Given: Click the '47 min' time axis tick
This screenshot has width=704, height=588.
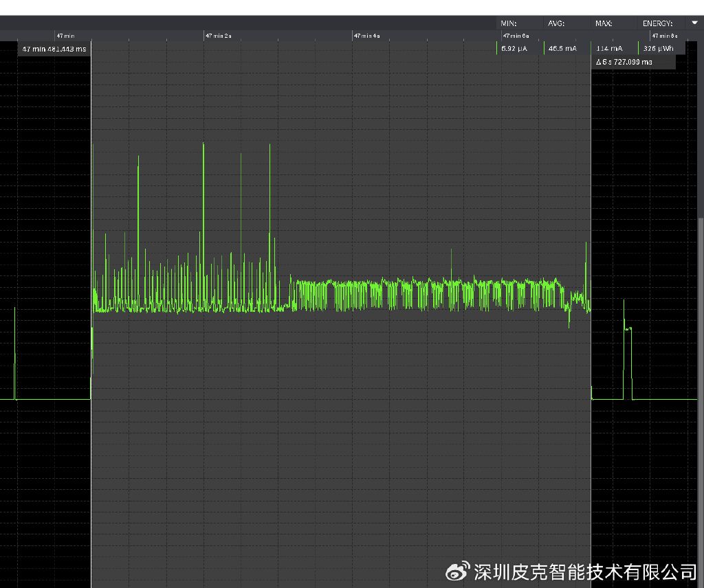Looking at the screenshot, I should (x=65, y=36).
